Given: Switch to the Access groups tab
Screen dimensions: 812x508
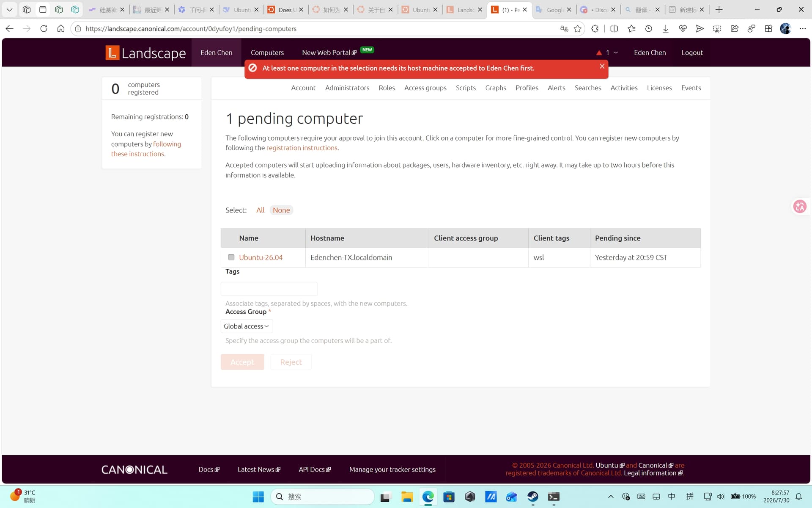Looking at the screenshot, I should pos(425,88).
